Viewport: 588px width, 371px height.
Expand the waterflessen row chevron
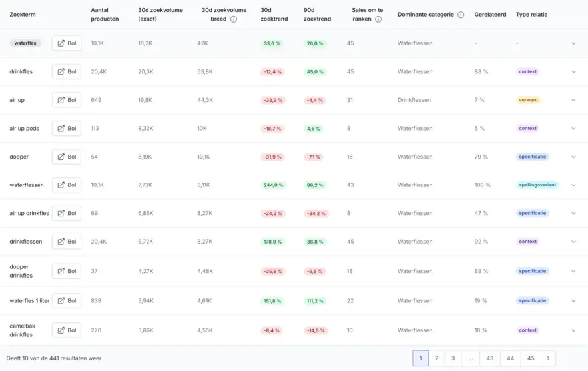(x=573, y=185)
